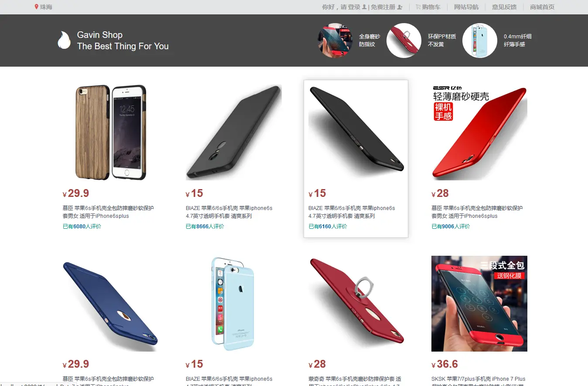Click the red location pin icon
The image size is (588, 386).
pos(37,7)
